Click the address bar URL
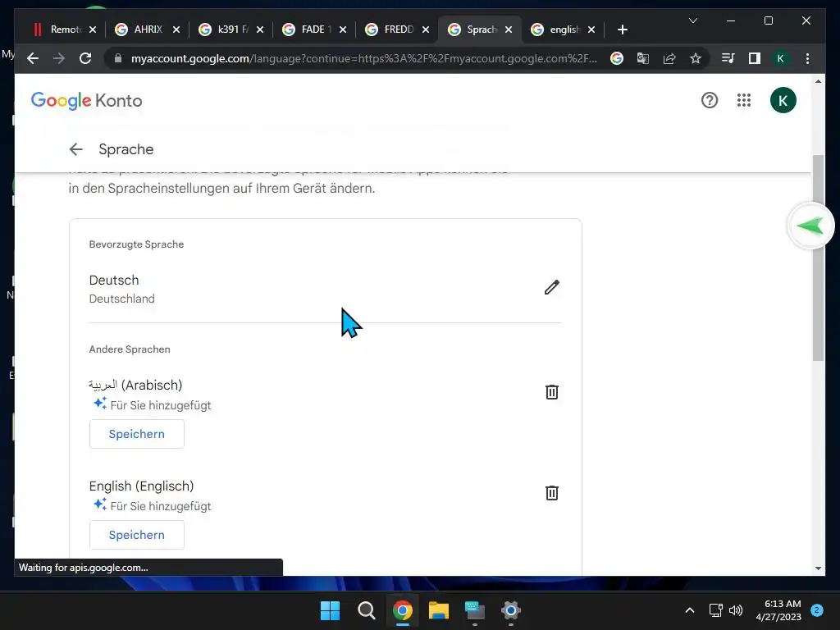The width and height of the screenshot is (840, 630). tap(364, 58)
